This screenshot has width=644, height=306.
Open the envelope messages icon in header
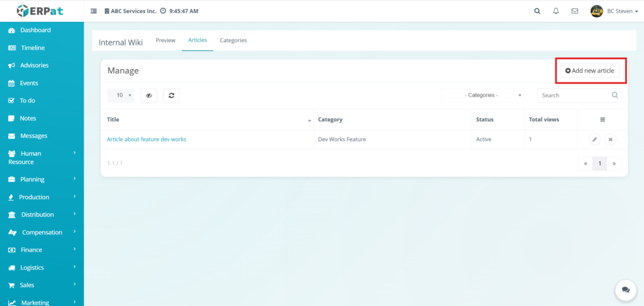pos(574,11)
